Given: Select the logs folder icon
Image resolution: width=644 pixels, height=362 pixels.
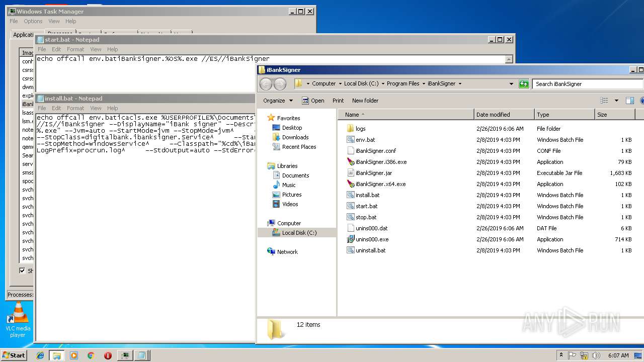Looking at the screenshot, I should pyautogui.click(x=351, y=129).
